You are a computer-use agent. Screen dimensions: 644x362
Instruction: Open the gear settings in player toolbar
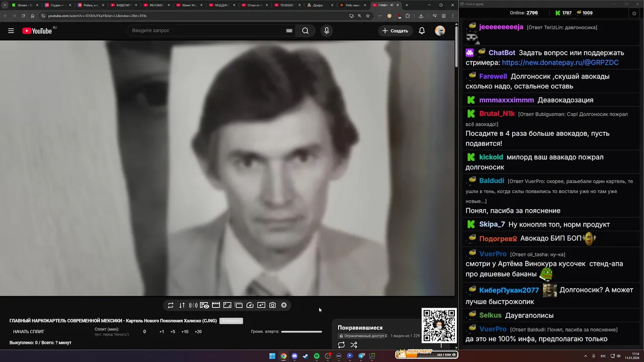[x=284, y=305]
